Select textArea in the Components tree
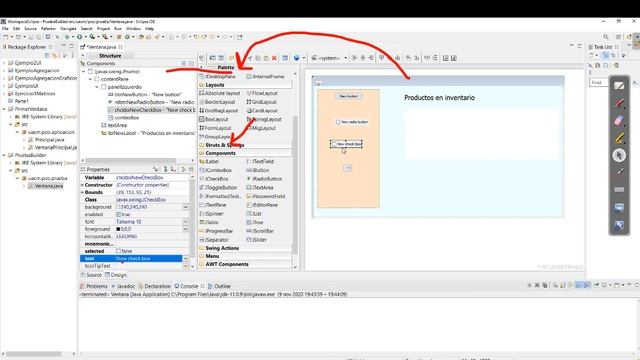This screenshot has height=360, width=640. click(117, 125)
